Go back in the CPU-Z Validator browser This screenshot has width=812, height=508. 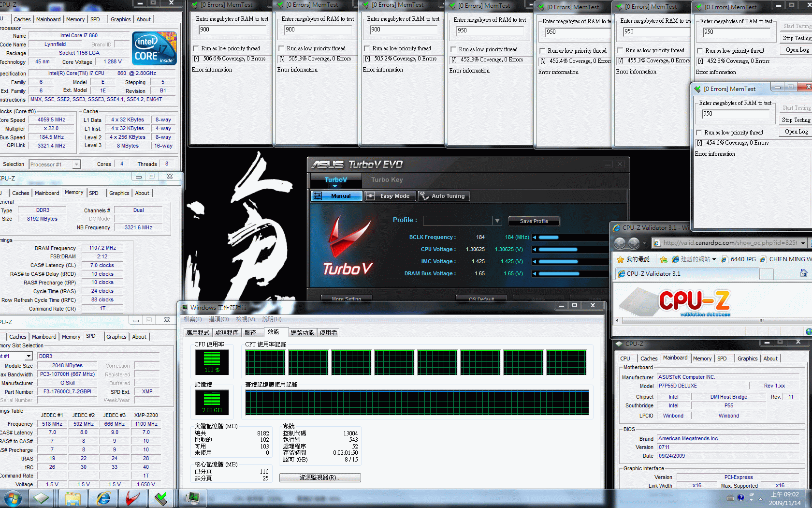tap(620, 243)
